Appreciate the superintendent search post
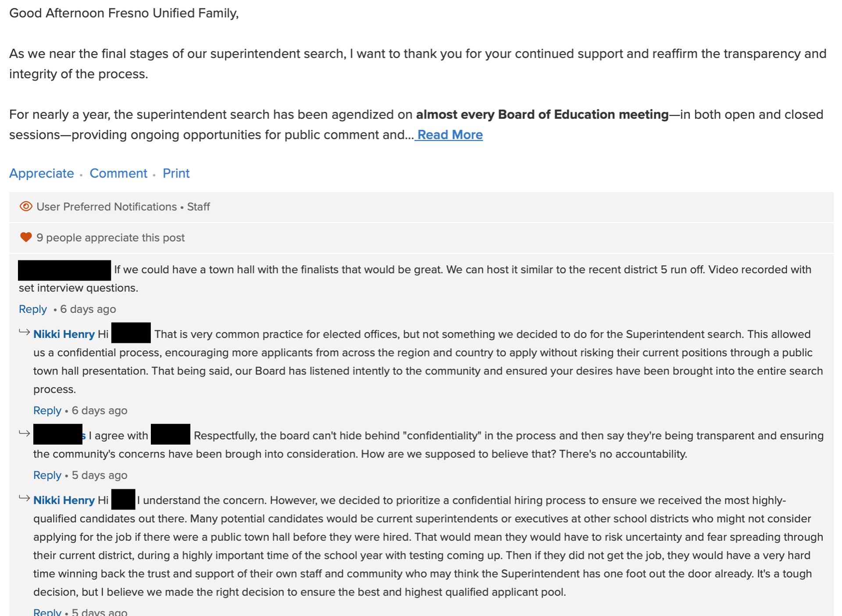This screenshot has width=842, height=616. [x=42, y=173]
